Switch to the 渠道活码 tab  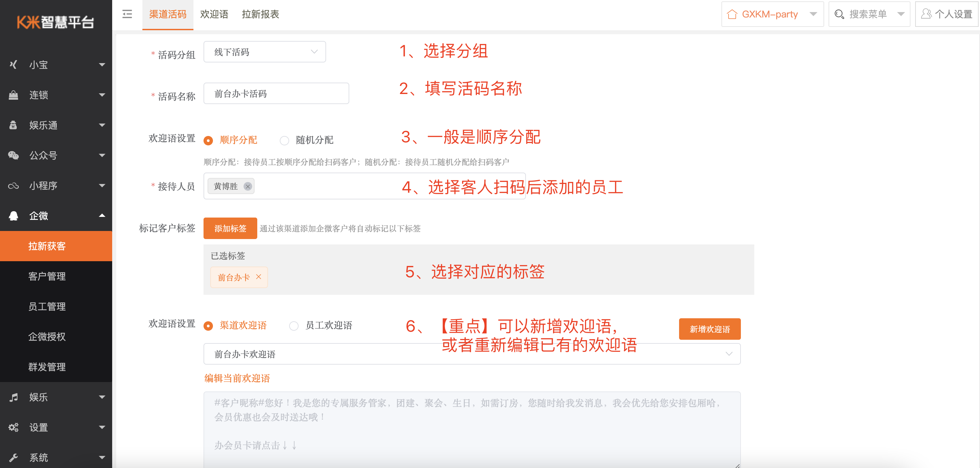pos(168,14)
